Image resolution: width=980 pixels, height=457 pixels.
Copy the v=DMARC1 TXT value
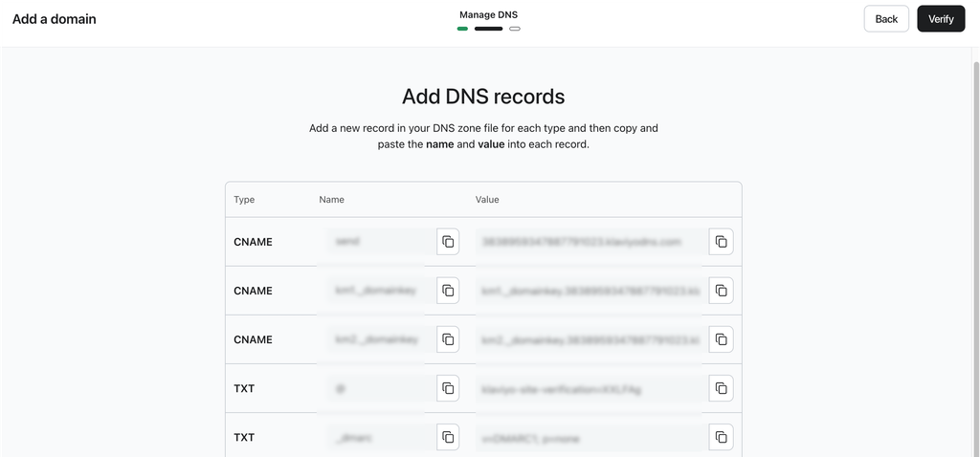coord(721,436)
